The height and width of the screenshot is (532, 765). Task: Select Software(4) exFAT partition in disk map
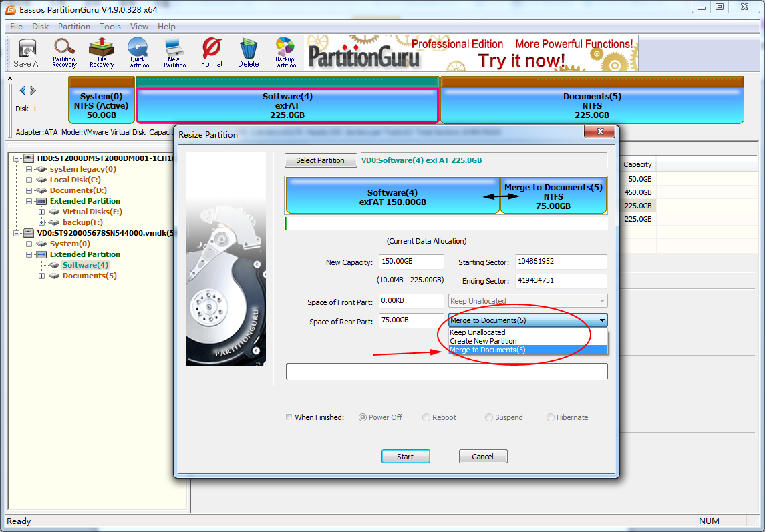[287, 100]
